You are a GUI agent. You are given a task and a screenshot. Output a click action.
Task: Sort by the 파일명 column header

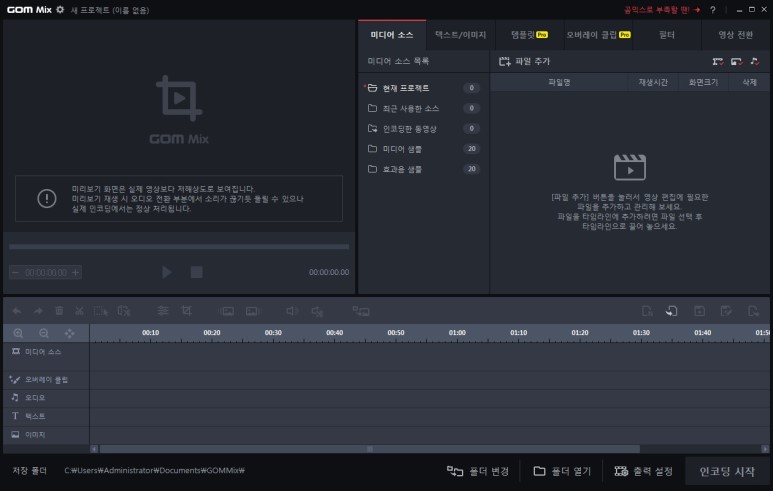(559, 82)
